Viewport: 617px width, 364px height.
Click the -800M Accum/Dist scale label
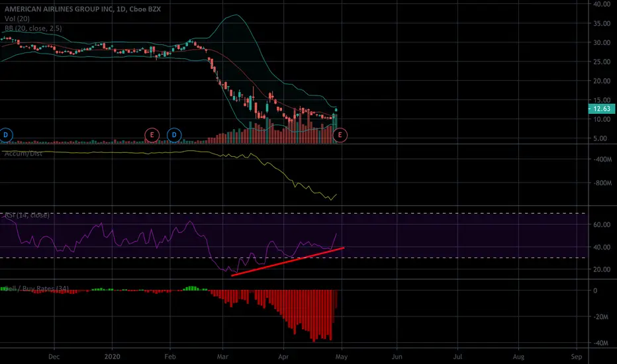click(603, 183)
